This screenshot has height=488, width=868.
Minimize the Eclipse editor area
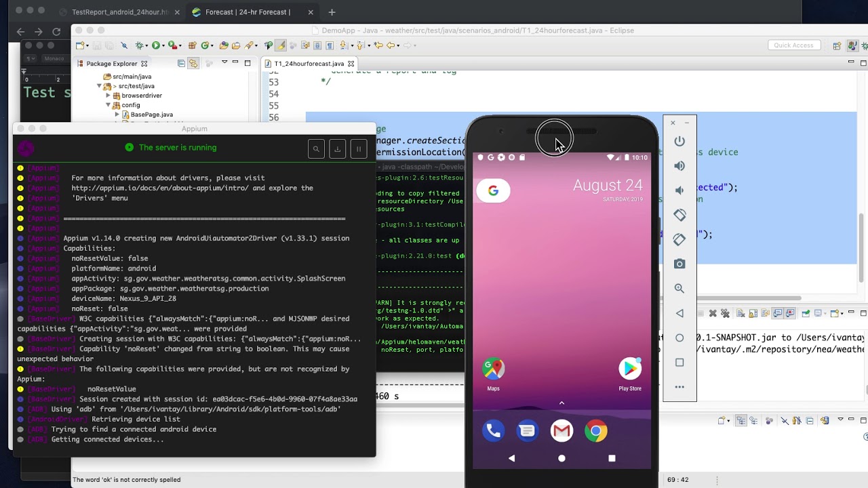click(x=852, y=62)
